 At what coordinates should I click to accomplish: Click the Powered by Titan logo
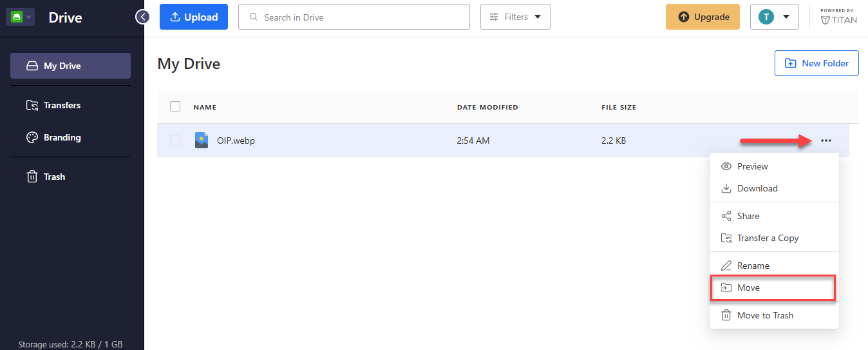(838, 17)
